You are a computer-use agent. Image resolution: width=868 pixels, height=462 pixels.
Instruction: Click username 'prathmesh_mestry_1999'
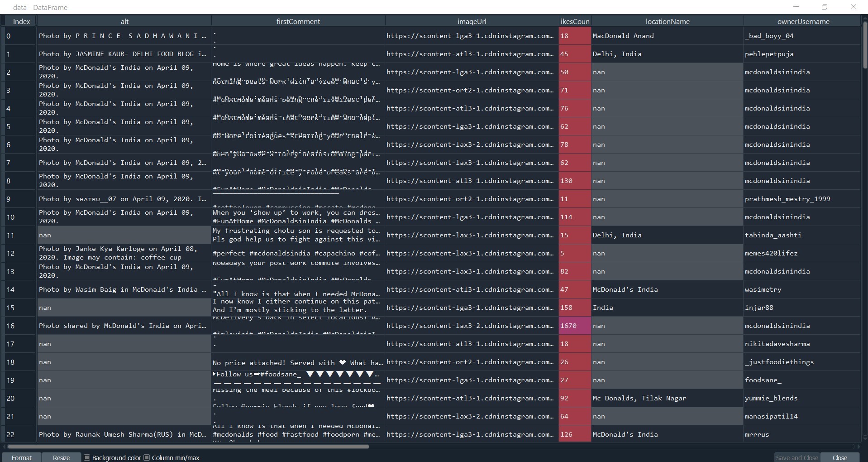pyautogui.click(x=802, y=199)
